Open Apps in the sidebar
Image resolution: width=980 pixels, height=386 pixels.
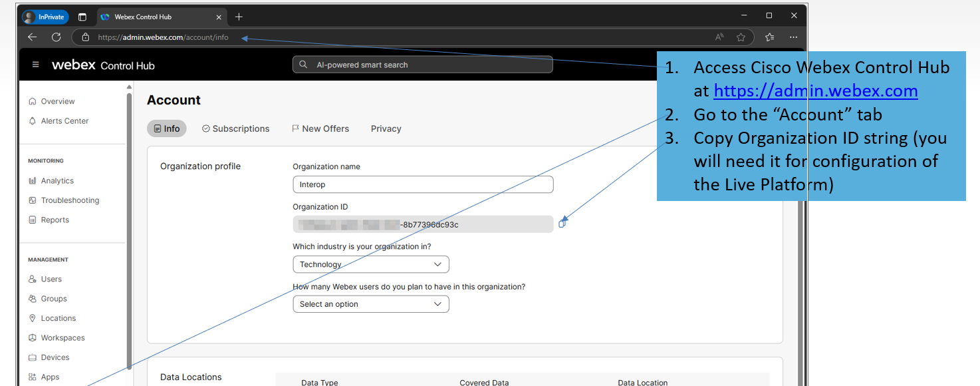pyautogui.click(x=50, y=377)
